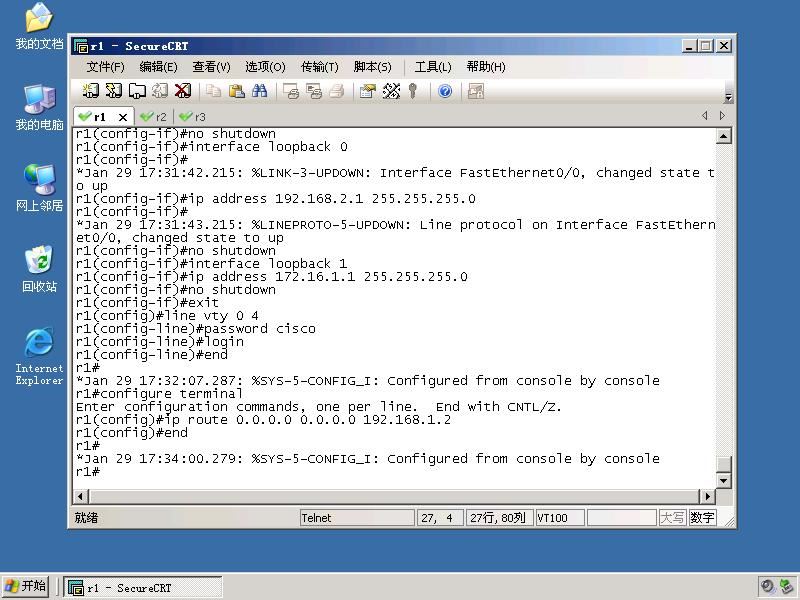Click the tab scroll left arrow
800x600 pixels.
pos(705,116)
